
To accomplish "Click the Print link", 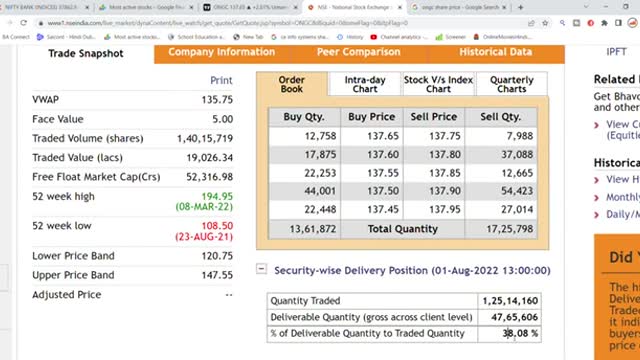I will tap(221, 80).
